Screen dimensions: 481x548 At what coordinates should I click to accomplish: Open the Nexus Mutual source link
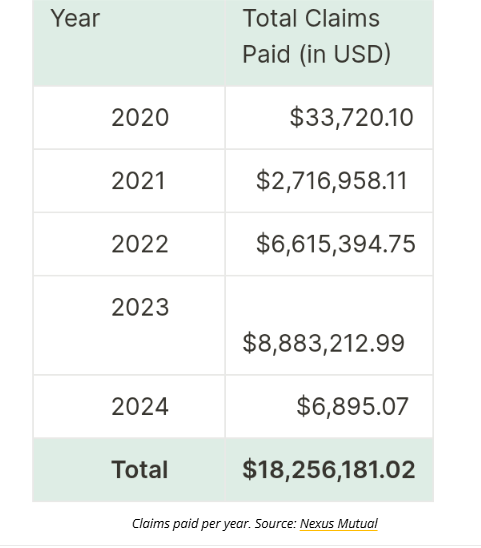338,524
